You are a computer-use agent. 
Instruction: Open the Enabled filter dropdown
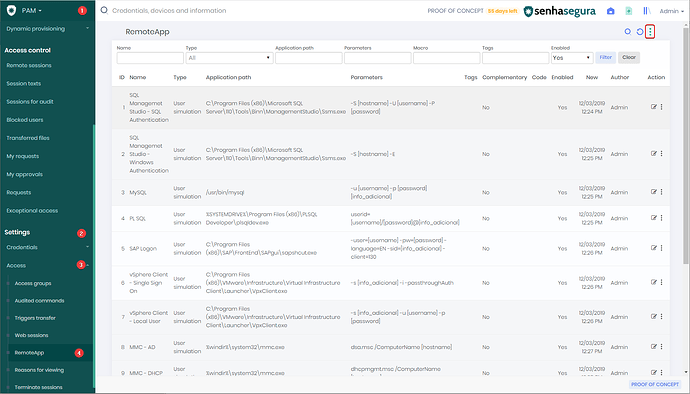click(x=572, y=58)
